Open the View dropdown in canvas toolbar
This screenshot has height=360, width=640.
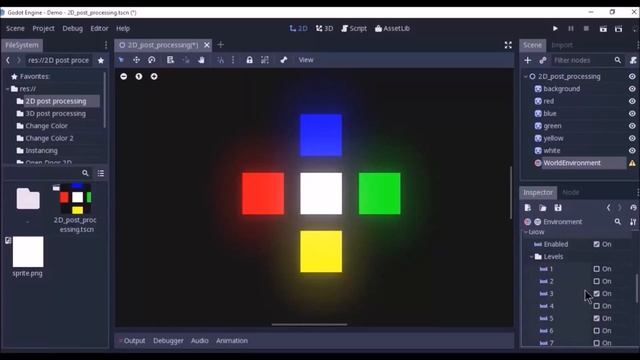(x=306, y=60)
